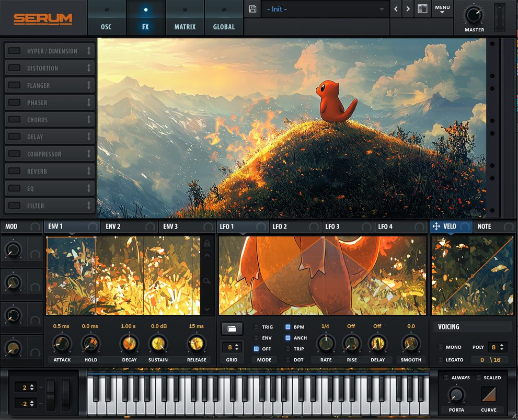Click the envelope up-chevron icon

[207, 255]
